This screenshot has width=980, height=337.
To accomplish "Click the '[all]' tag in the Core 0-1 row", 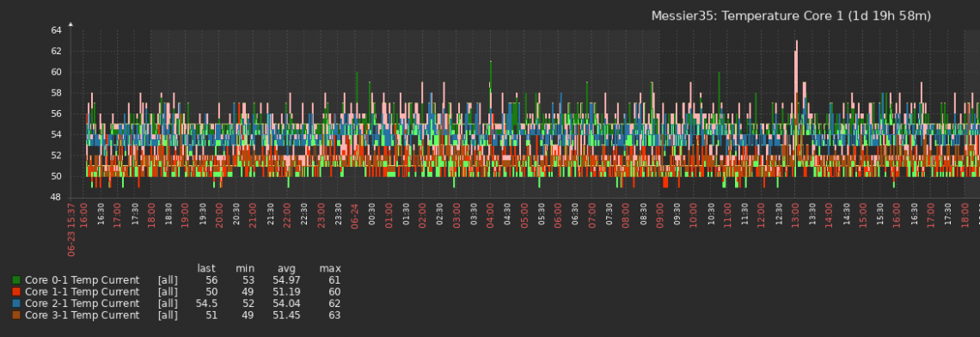I will coord(168,280).
